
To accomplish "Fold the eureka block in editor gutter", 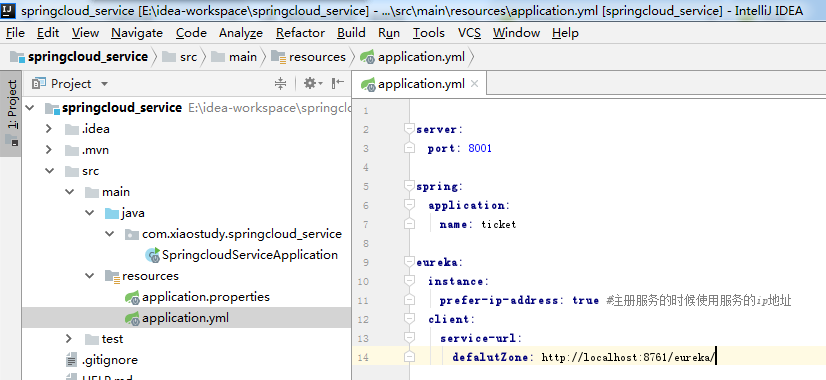I will 409,262.
